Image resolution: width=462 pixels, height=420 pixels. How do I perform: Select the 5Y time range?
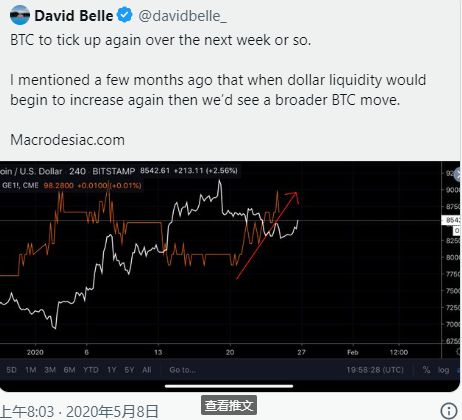coord(129,370)
